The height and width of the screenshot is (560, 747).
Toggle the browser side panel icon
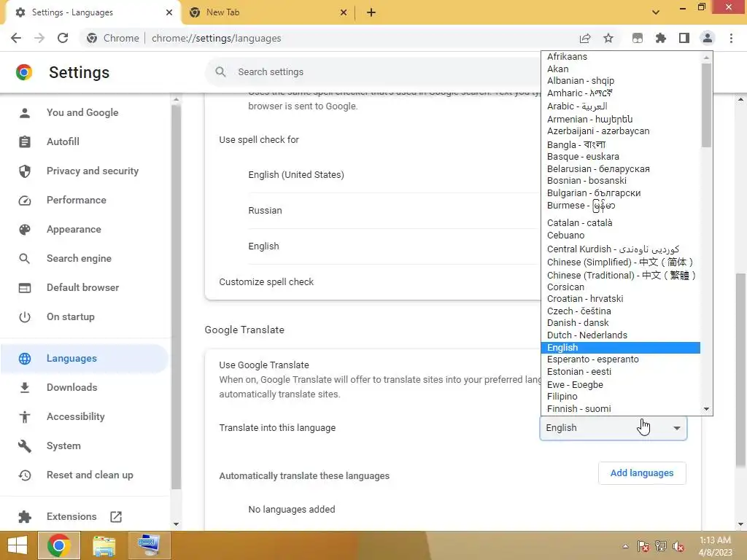tap(684, 38)
